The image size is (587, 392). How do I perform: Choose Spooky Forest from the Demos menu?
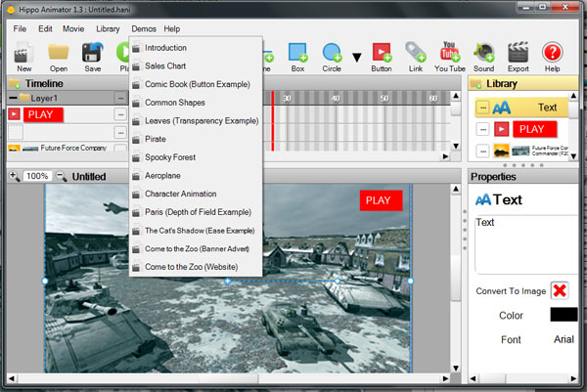pyautogui.click(x=170, y=156)
